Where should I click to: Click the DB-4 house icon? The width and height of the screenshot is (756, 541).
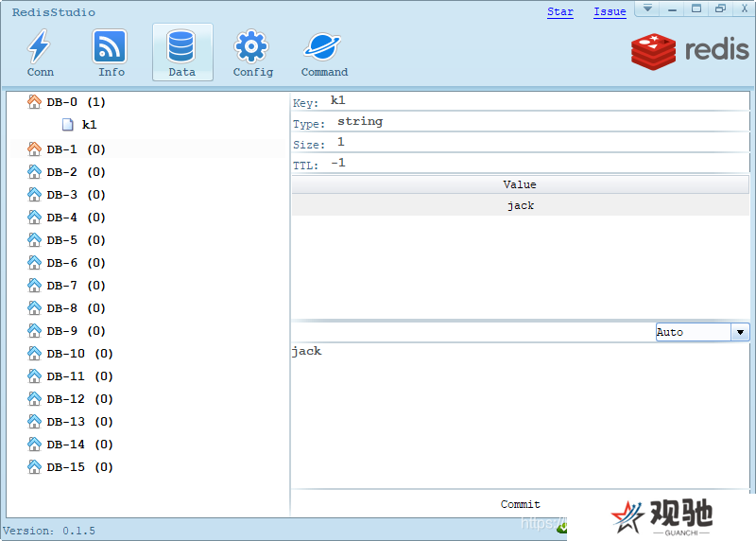[x=35, y=217]
